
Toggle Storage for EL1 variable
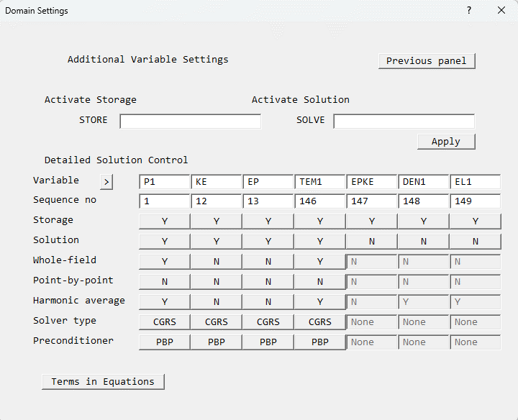[x=476, y=222]
